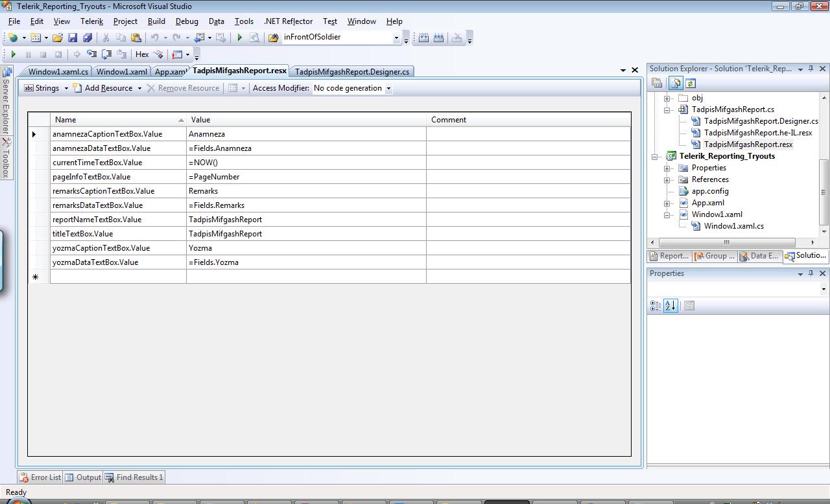The image size is (830, 504).
Task: Click the Step Into debug icon
Action: coord(91,54)
